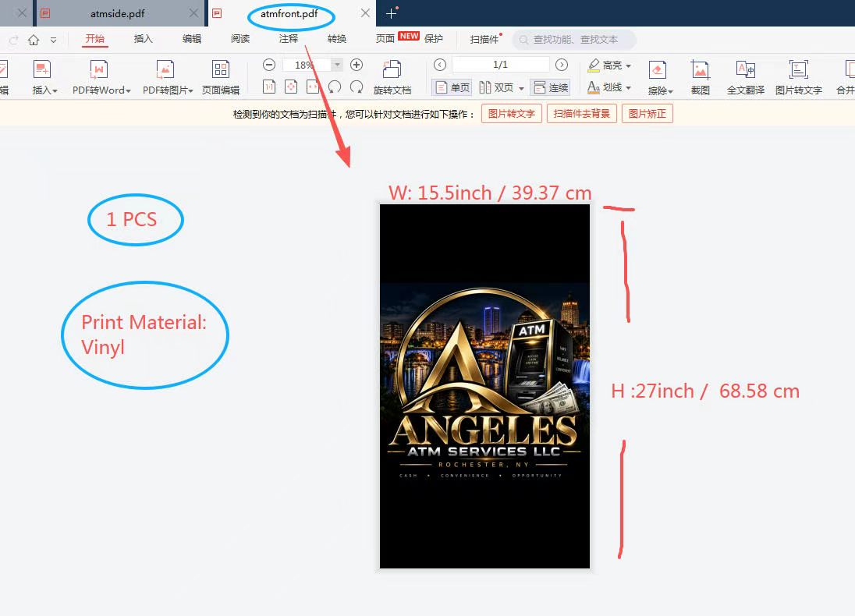Rotate the view clockwise
Screen dimensions: 855x616
tap(357, 87)
